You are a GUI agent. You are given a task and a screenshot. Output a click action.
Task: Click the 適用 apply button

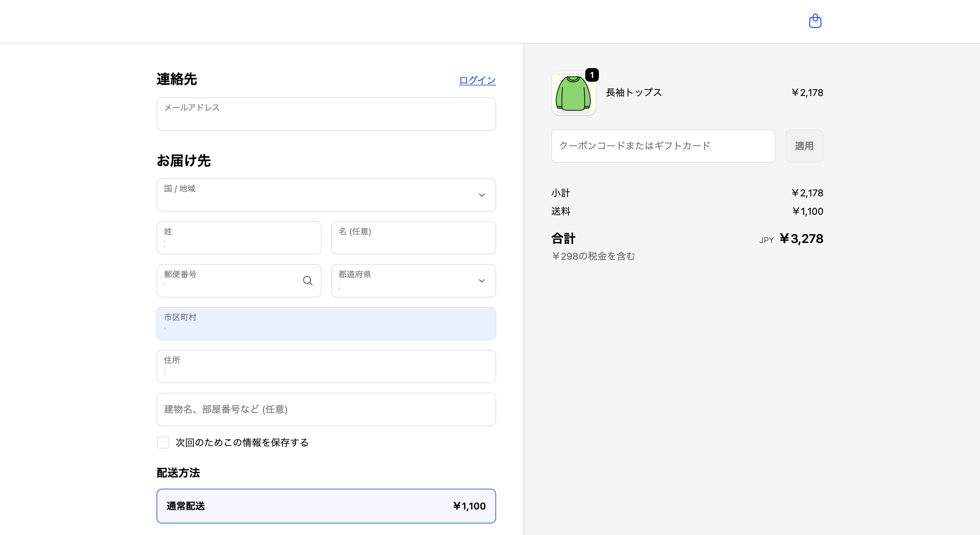pyautogui.click(x=804, y=146)
